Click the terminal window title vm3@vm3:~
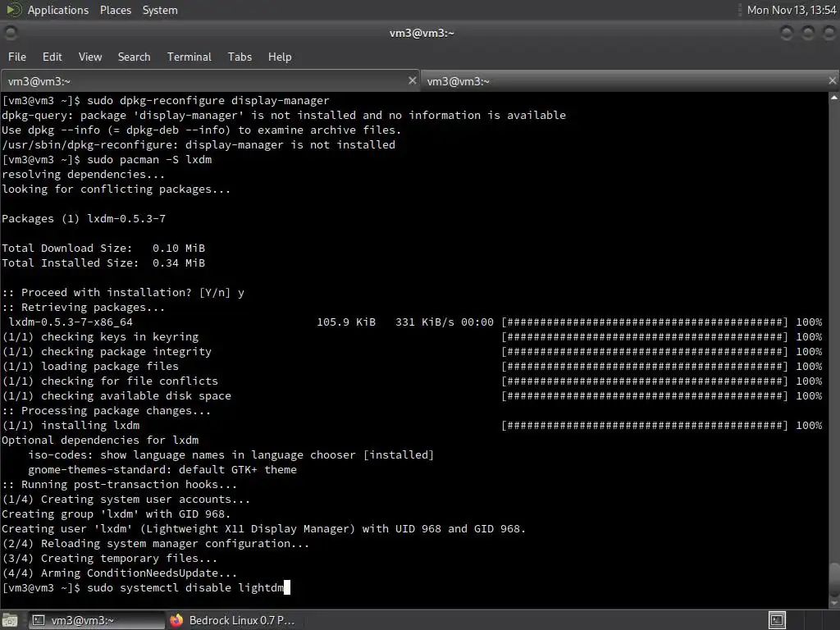840x630 pixels. tap(422, 33)
